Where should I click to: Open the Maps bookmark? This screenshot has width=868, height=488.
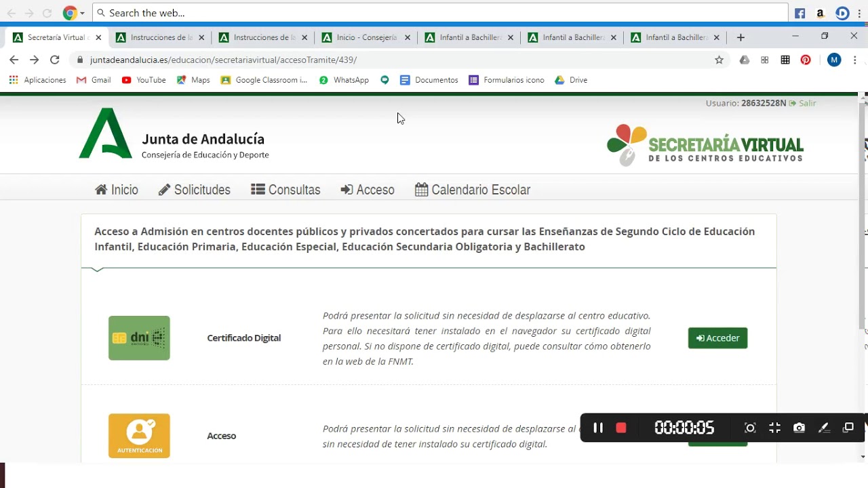click(193, 80)
